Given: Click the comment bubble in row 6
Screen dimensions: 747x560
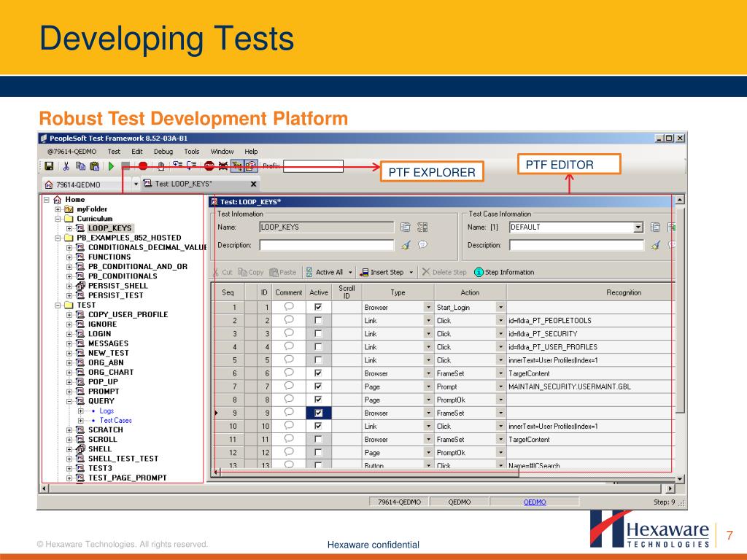Looking at the screenshot, I should [x=289, y=373].
